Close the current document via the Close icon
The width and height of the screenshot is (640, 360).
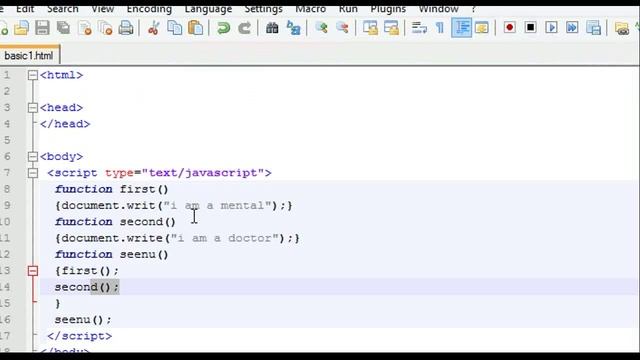tap(85, 28)
